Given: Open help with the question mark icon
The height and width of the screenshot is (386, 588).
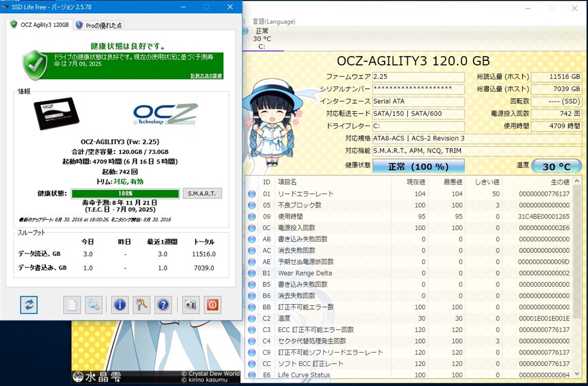Looking at the screenshot, I should (x=163, y=305).
